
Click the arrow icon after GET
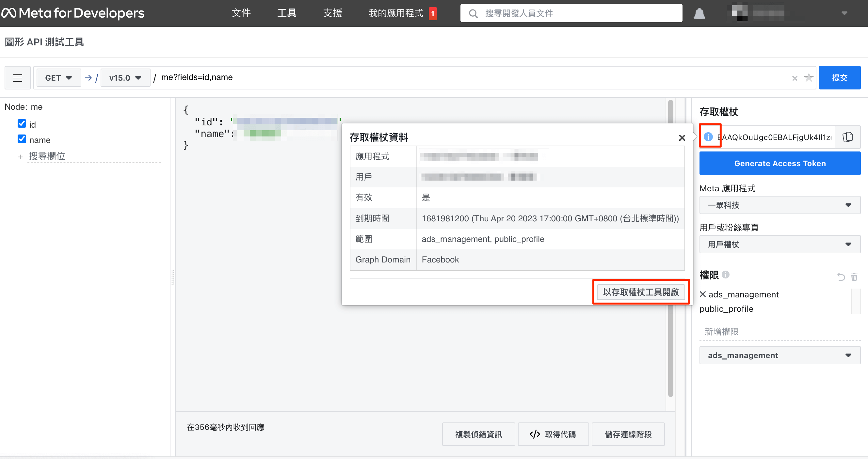pyautogui.click(x=88, y=78)
